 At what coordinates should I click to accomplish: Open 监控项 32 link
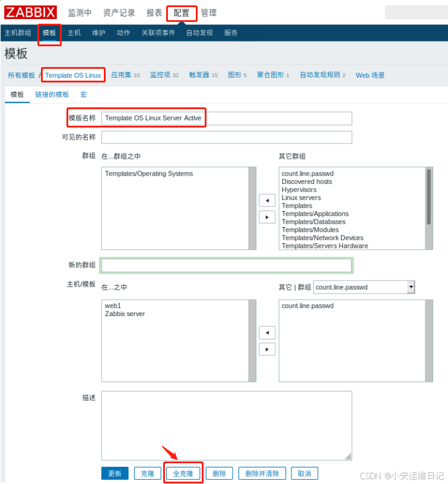click(164, 75)
